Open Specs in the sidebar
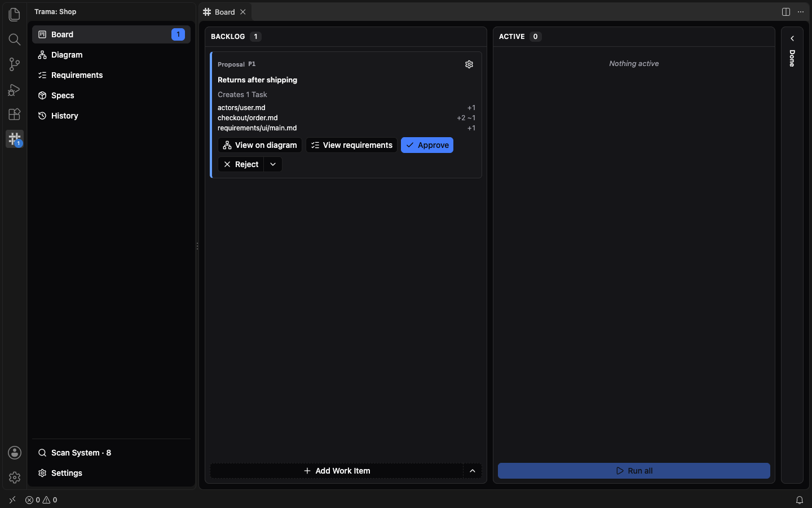 [112, 95]
